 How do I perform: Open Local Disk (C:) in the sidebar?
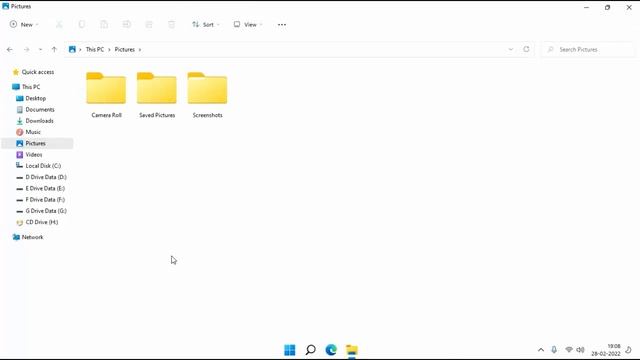click(x=43, y=166)
